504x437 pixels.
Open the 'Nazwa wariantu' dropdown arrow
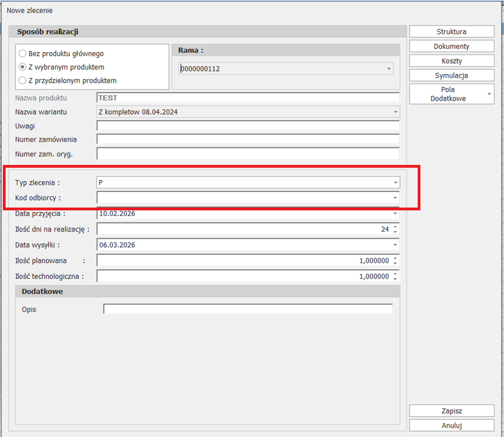coord(395,112)
